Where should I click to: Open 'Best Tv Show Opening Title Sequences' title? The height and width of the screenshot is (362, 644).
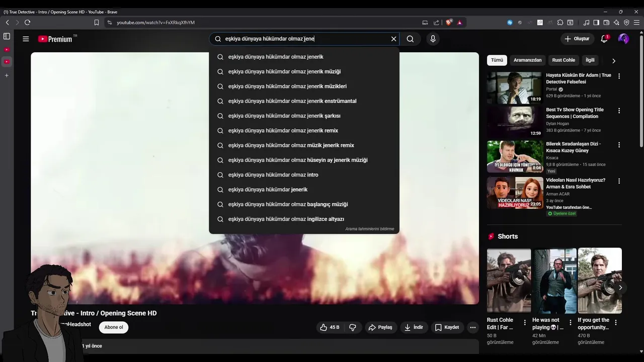pos(575,113)
